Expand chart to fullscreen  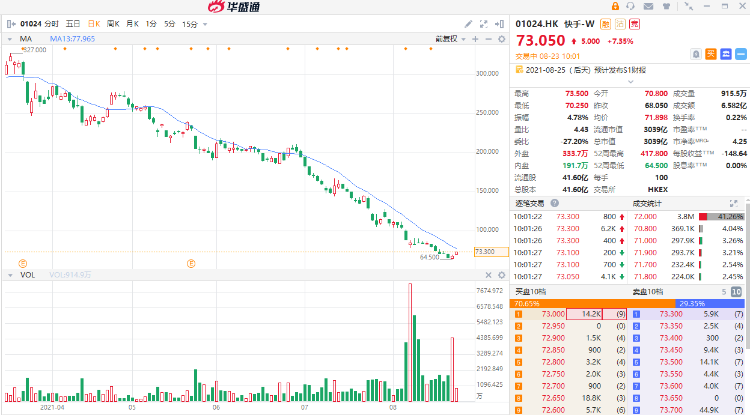[484, 24]
